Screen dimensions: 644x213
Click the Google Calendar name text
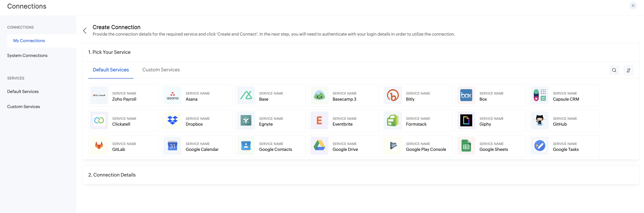(x=202, y=150)
